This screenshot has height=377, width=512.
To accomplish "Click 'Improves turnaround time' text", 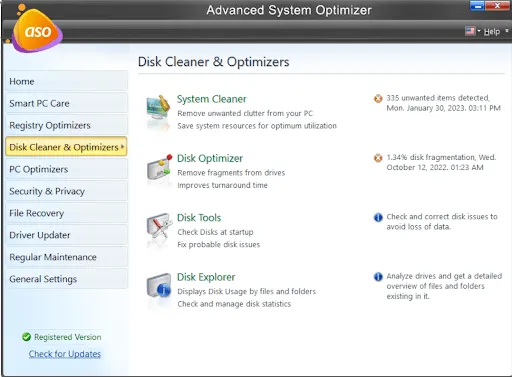I will click(x=222, y=185).
